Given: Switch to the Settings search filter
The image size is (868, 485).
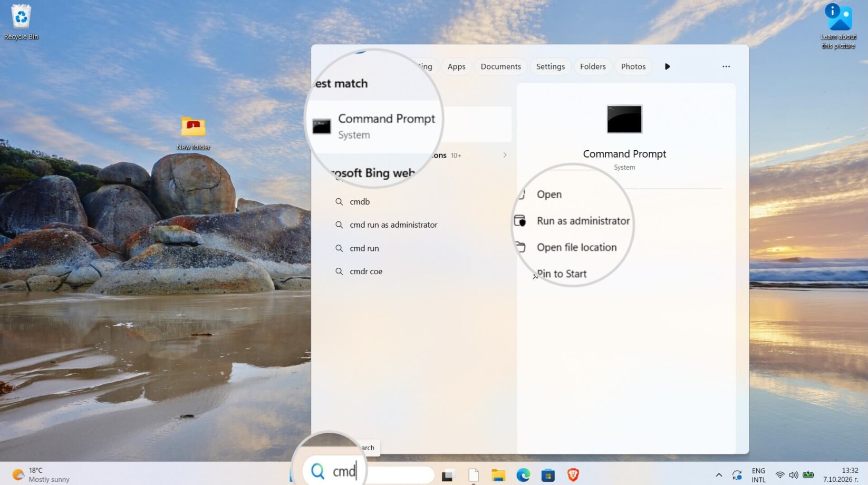Looking at the screenshot, I should pos(550,66).
